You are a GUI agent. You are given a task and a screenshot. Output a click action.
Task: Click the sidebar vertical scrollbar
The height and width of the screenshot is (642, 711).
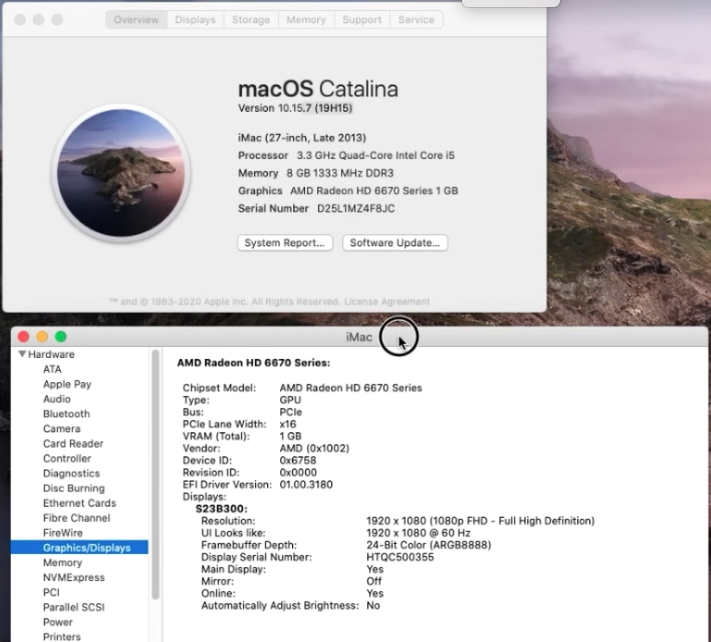[x=156, y=474]
